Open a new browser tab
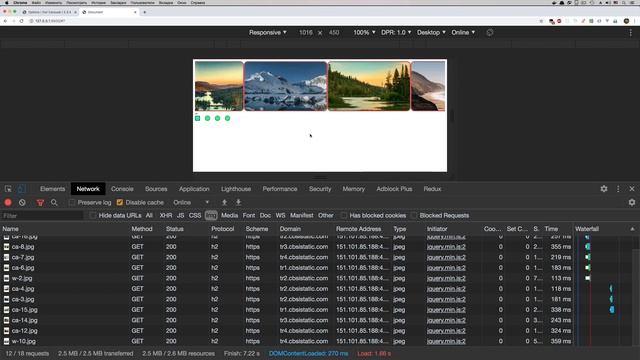Image resolution: width=640 pixels, height=360 pixels. [144, 12]
